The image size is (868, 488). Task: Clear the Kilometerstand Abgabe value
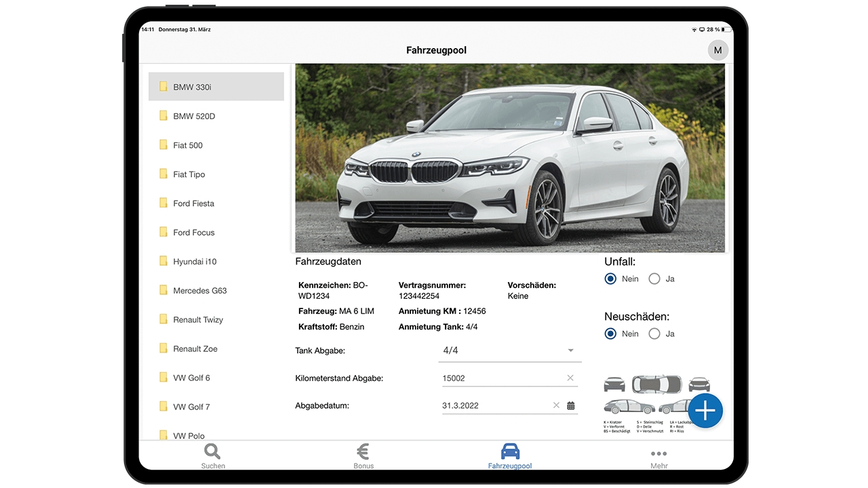(570, 378)
